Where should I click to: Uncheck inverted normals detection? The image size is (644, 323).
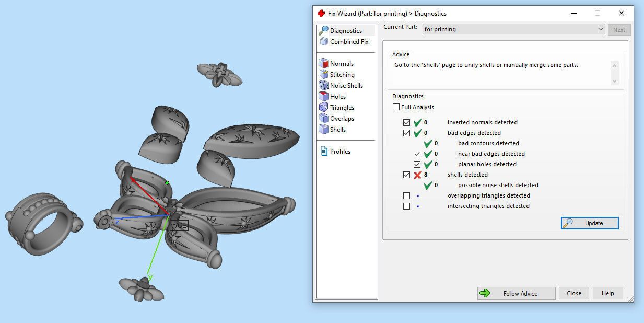point(407,122)
